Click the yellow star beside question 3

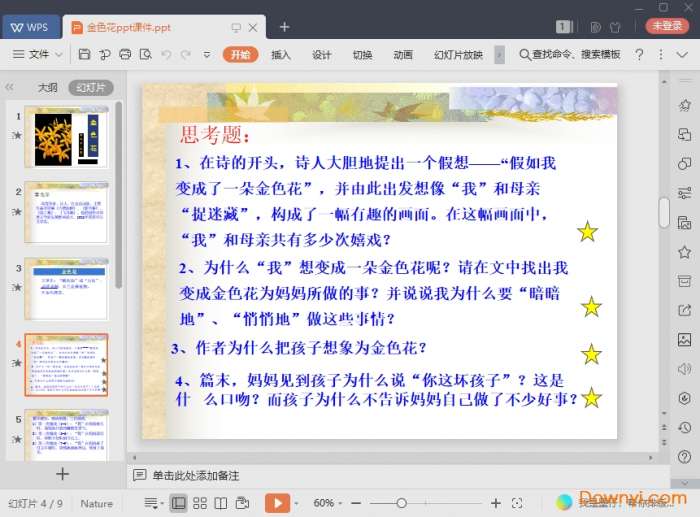pos(592,354)
